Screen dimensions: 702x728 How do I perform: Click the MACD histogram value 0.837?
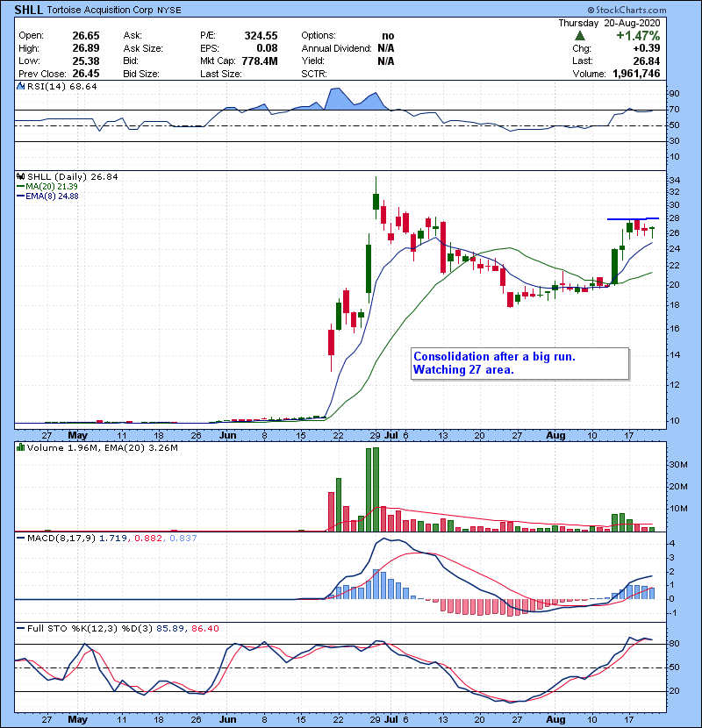coord(183,539)
